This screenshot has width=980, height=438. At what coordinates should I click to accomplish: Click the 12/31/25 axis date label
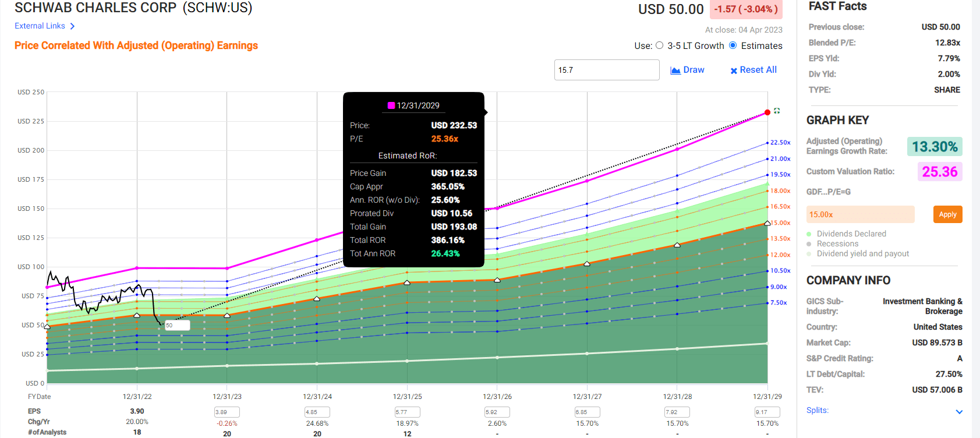(407, 397)
